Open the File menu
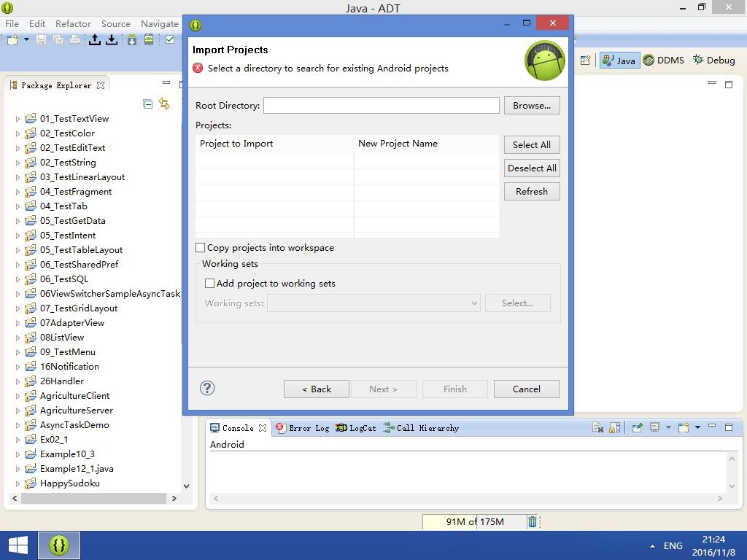This screenshot has height=560, width=747. [x=12, y=24]
